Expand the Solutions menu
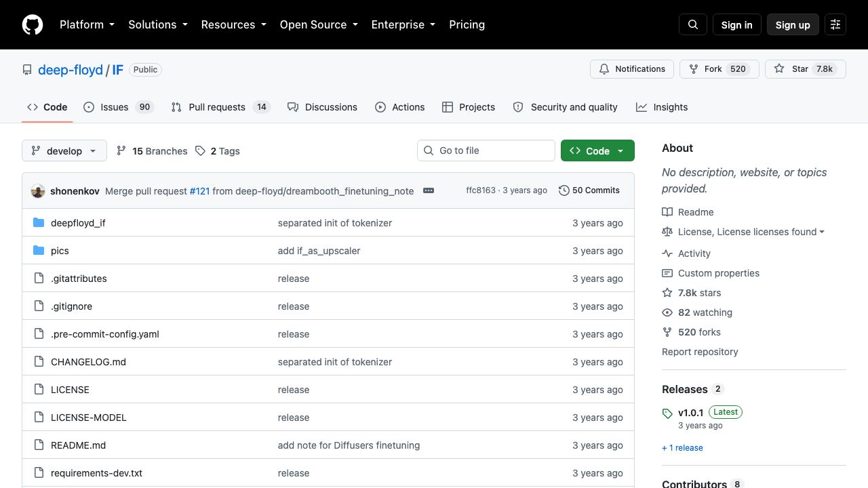 159,24
